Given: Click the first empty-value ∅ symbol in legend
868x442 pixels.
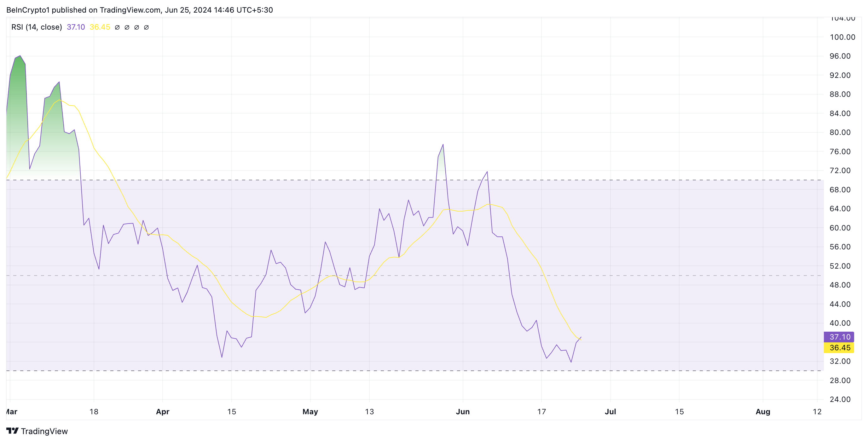Looking at the screenshot, I should click(117, 27).
